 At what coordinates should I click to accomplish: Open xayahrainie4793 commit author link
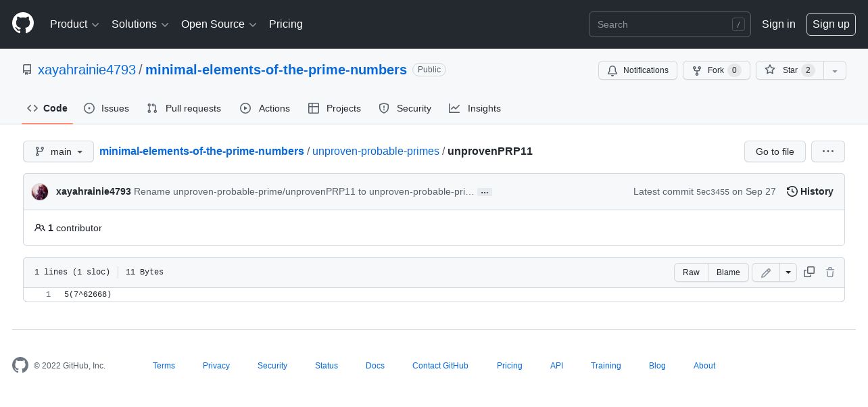pyautogui.click(x=93, y=191)
